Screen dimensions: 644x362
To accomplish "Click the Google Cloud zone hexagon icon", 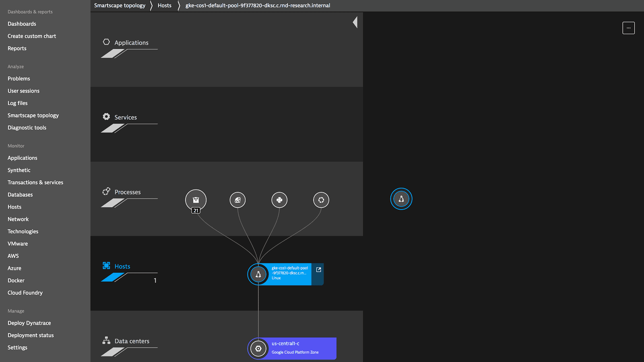I will [258, 349].
